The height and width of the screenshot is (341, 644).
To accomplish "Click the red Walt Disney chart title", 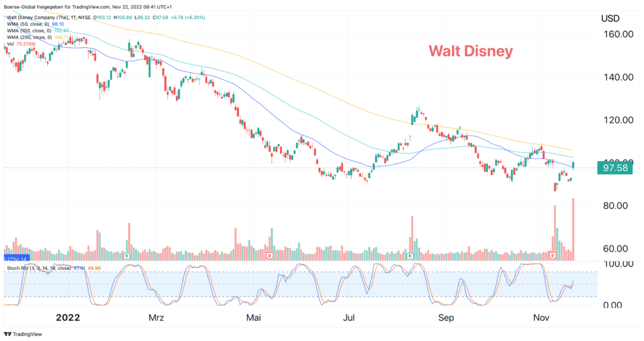I will (x=470, y=52).
